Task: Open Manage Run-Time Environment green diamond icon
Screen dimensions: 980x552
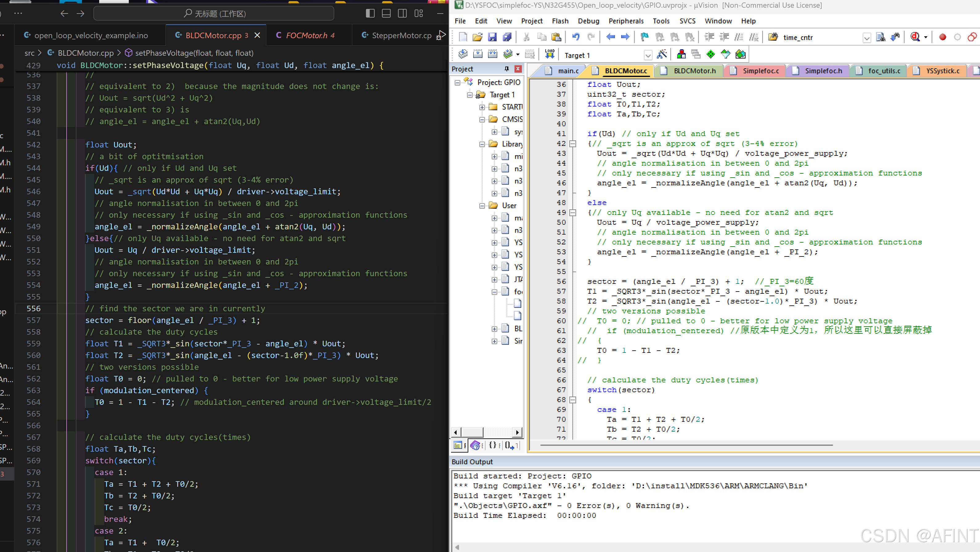Action: coord(710,54)
